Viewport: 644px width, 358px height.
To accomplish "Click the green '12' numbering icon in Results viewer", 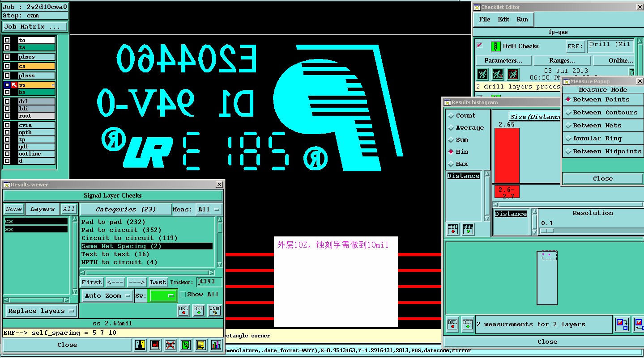I will 186,345.
